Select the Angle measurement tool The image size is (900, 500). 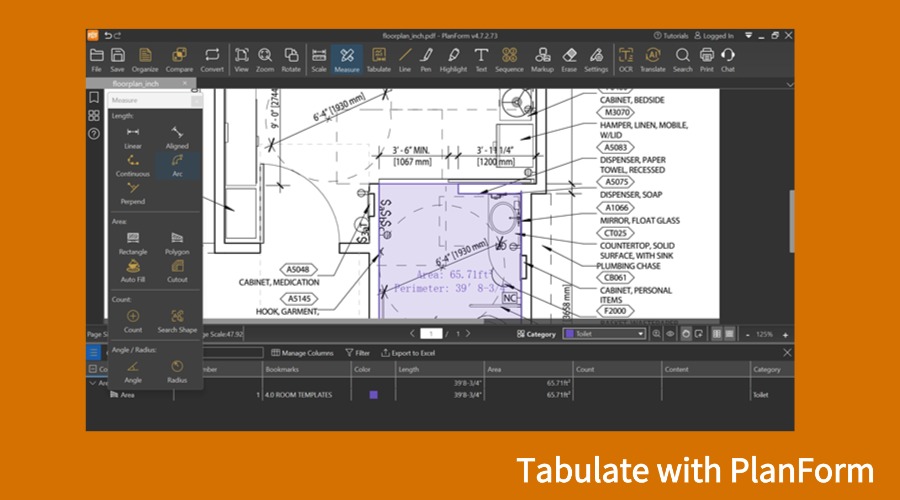[133, 372]
